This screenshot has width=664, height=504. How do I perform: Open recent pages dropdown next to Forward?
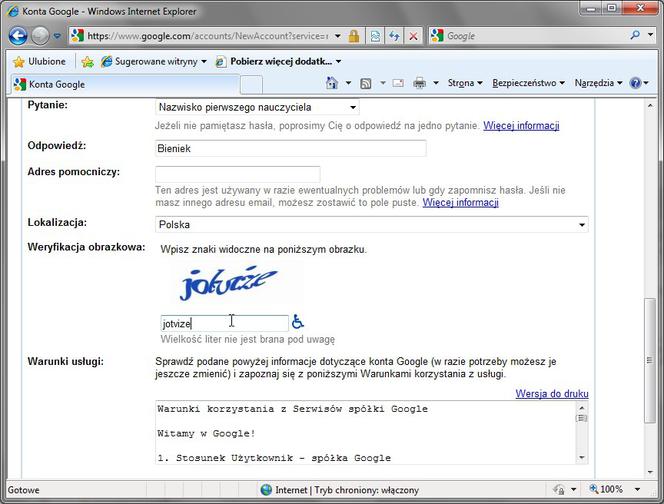pos(57,36)
